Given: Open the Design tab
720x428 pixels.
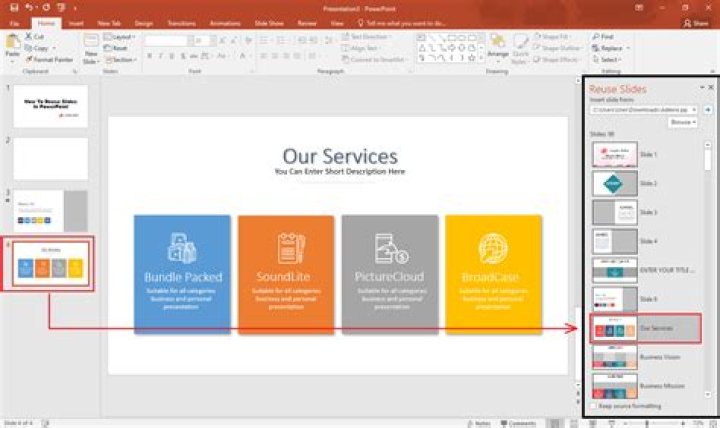Looking at the screenshot, I should pos(144,21).
